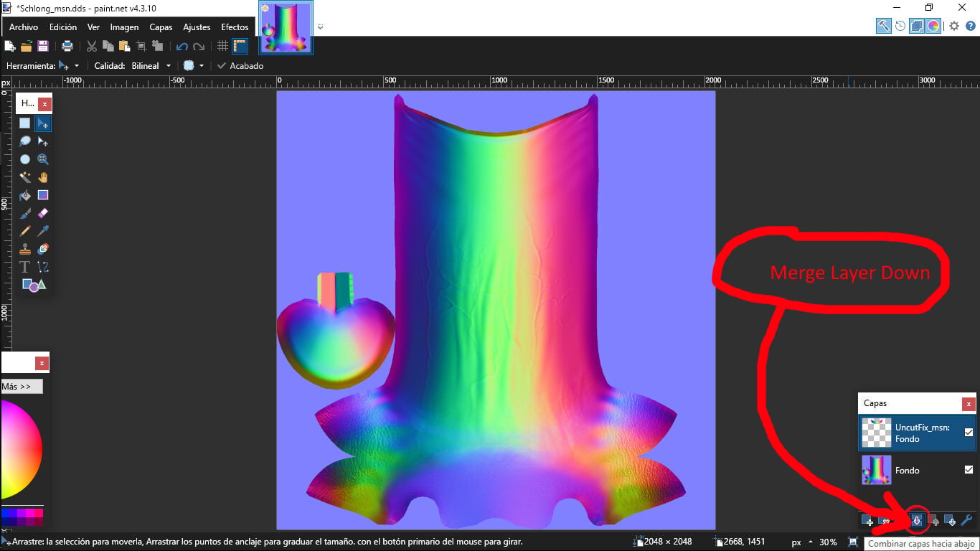Choose the Move Selection tool
The height and width of the screenshot is (551, 980).
[43, 141]
